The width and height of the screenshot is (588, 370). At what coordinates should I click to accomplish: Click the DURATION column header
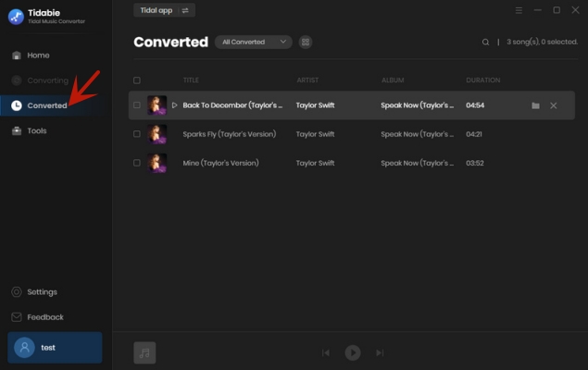tap(483, 80)
